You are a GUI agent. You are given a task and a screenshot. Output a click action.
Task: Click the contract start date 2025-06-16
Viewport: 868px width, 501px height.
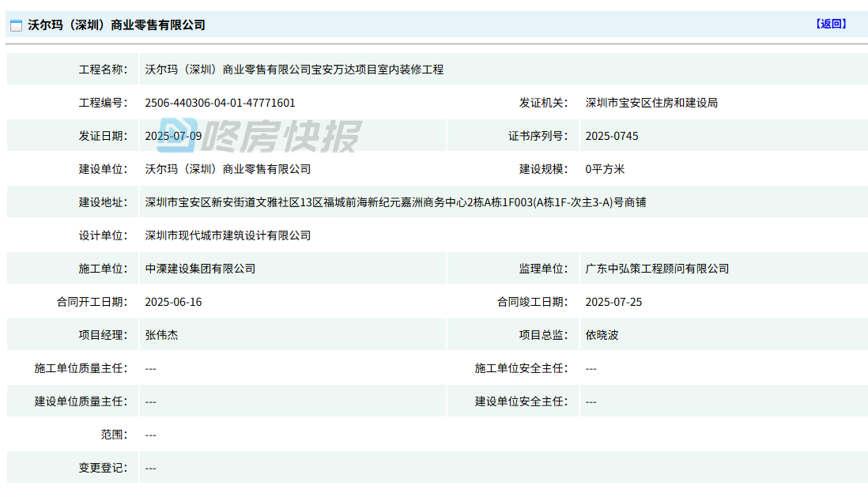173,303
